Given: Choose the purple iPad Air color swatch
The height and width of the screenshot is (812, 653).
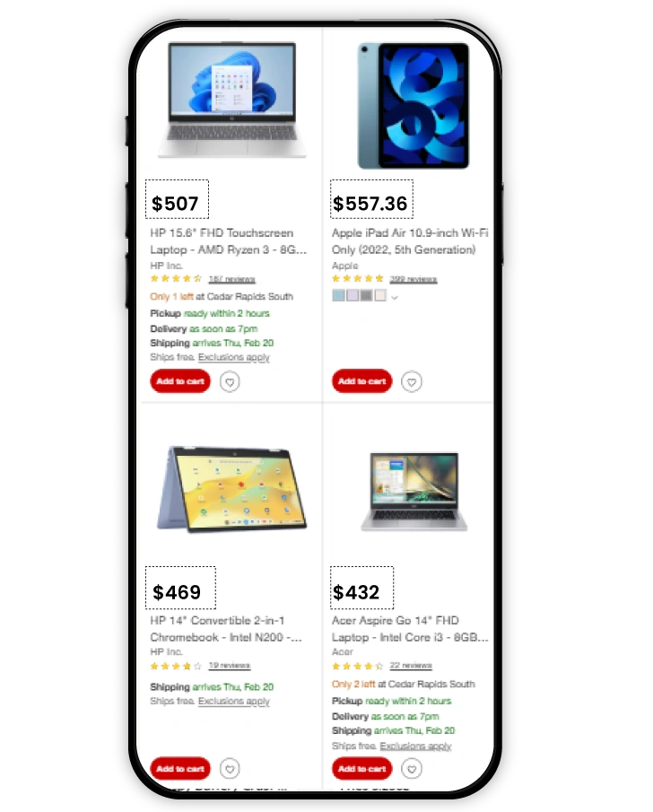Looking at the screenshot, I should point(353,296).
